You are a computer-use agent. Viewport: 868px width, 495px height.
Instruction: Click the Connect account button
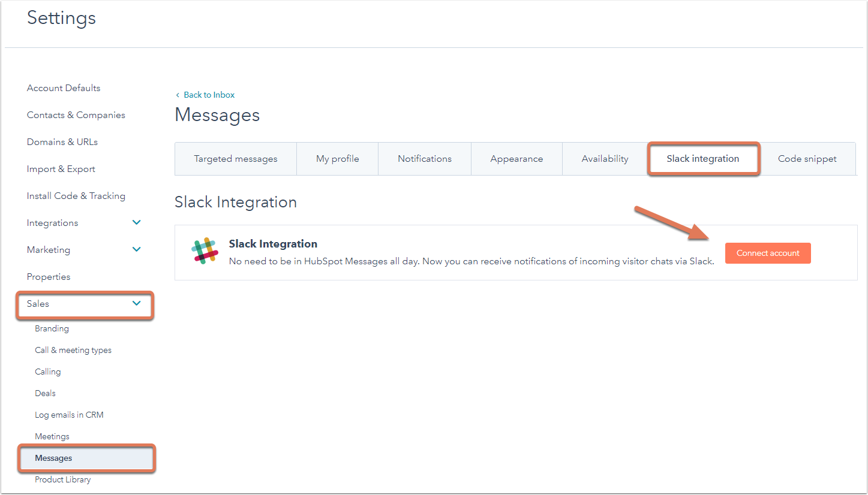click(768, 253)
